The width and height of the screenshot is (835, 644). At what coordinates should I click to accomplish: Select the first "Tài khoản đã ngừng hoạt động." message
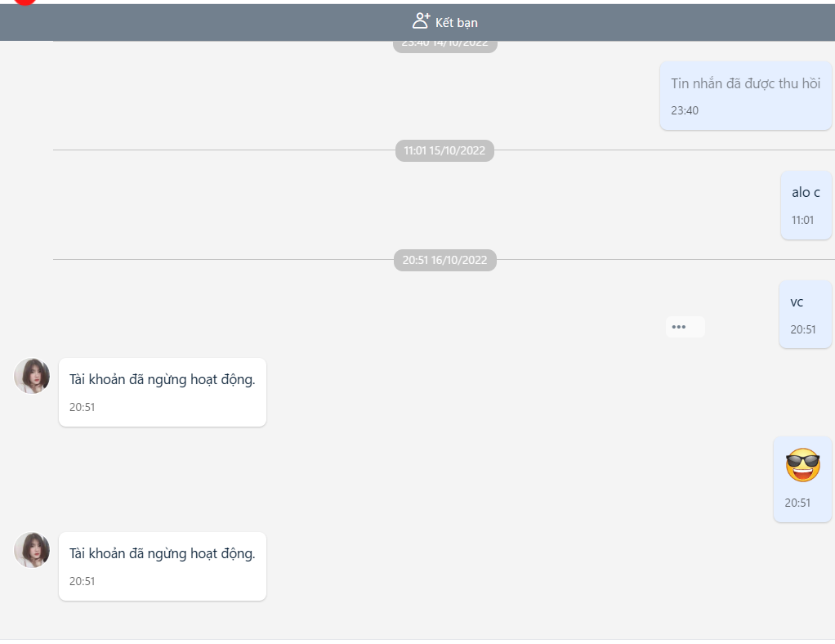pos(162,379)
